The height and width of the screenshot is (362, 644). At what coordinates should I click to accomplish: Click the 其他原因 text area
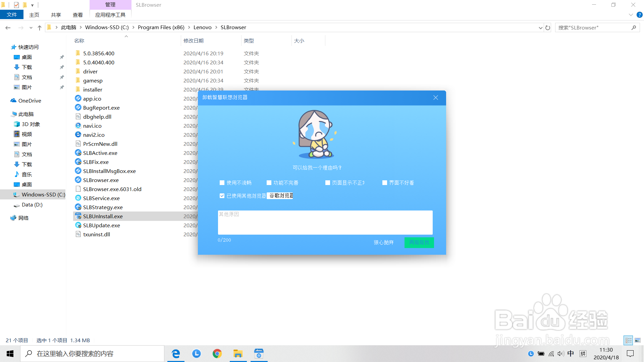pyautogui.click(x=325, y=223)
